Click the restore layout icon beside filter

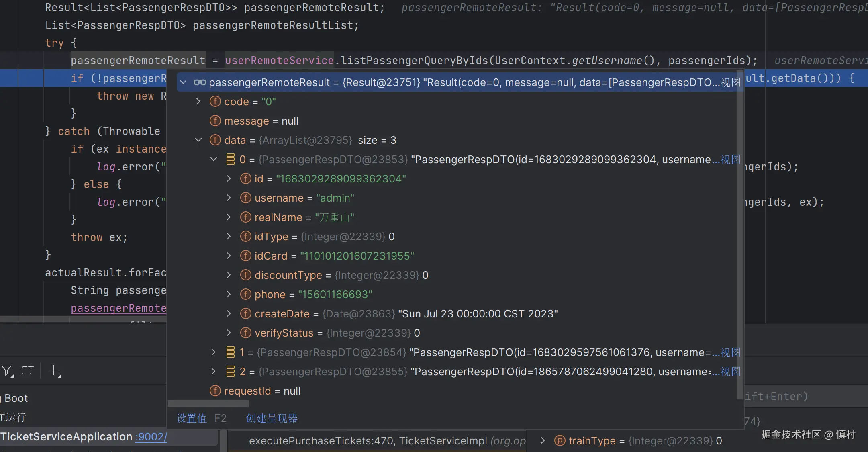click(x=27, y=370)
